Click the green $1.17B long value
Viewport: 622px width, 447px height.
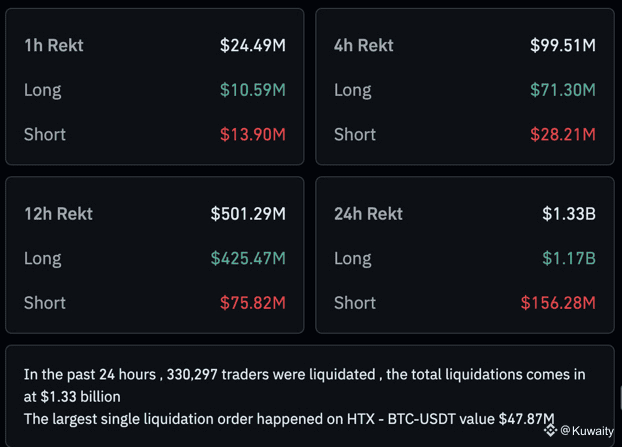coord(569,258)
